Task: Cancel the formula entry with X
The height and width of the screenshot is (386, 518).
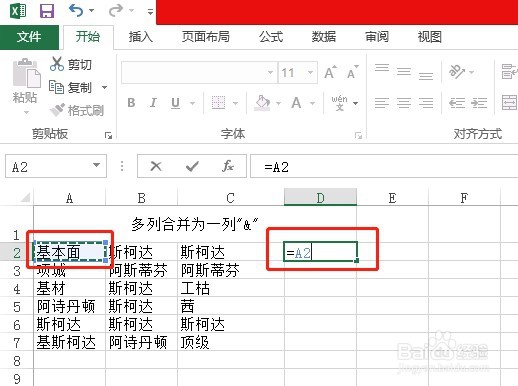Action: click(156, 166)
